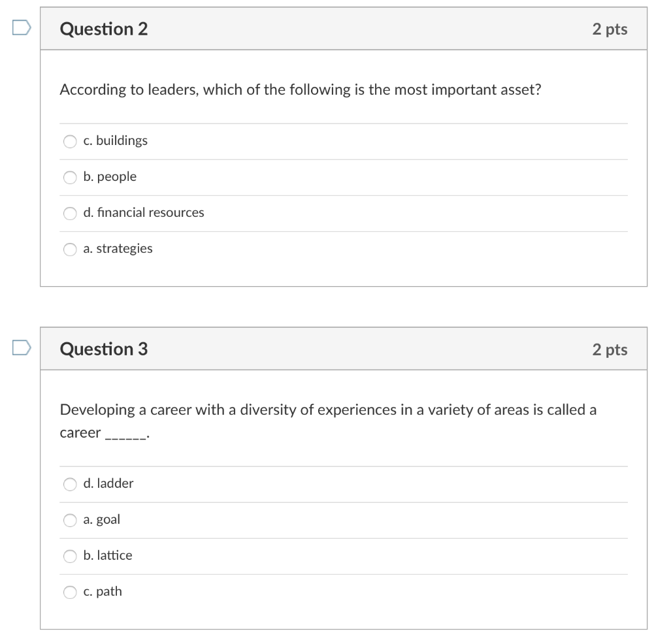Select the radio button for 'a. strategies'
The image size is (669, 644).
(x=69, y=249)
